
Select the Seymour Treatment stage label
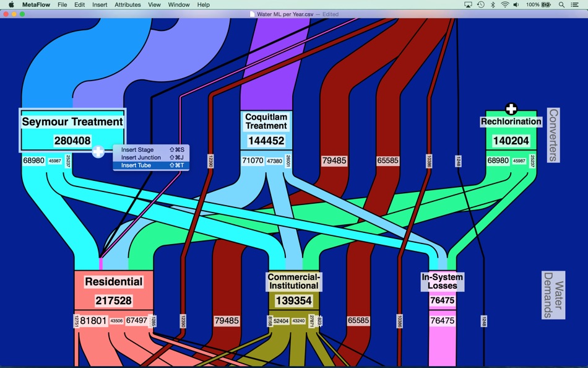pyautogui.click(x=72, y=121)
